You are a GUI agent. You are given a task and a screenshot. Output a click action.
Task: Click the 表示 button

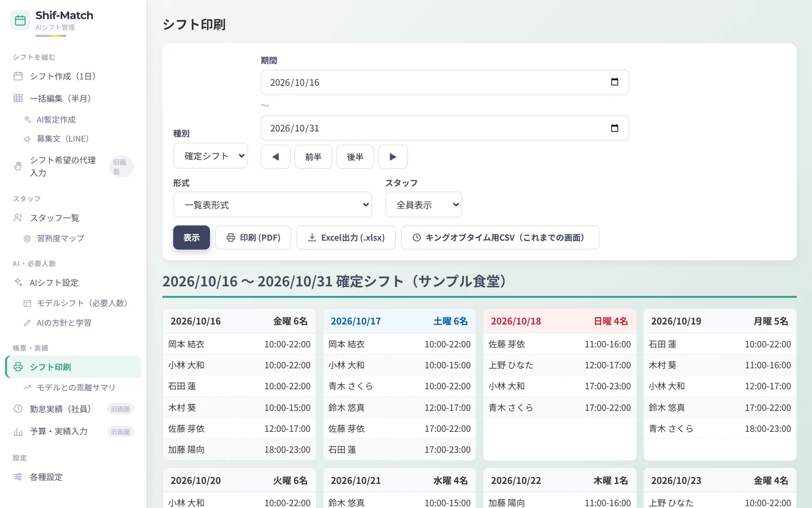[x=191, y=238]
